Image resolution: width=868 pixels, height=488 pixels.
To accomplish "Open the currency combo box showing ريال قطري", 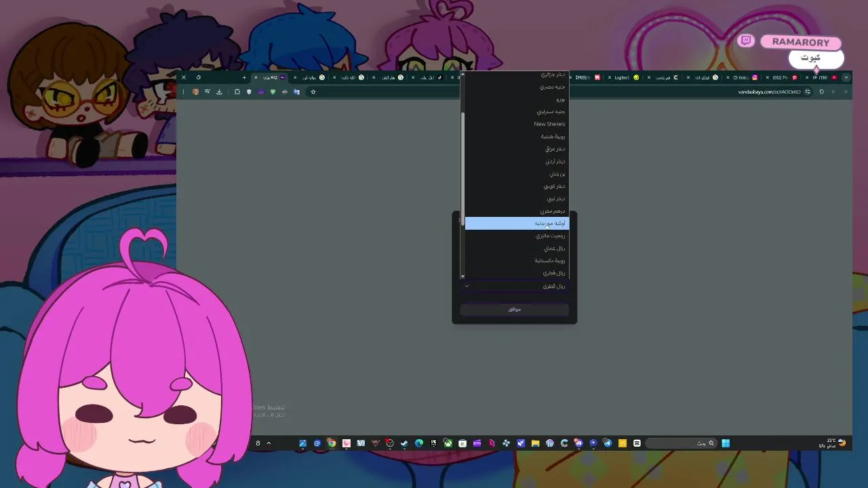I will (514, 286).
